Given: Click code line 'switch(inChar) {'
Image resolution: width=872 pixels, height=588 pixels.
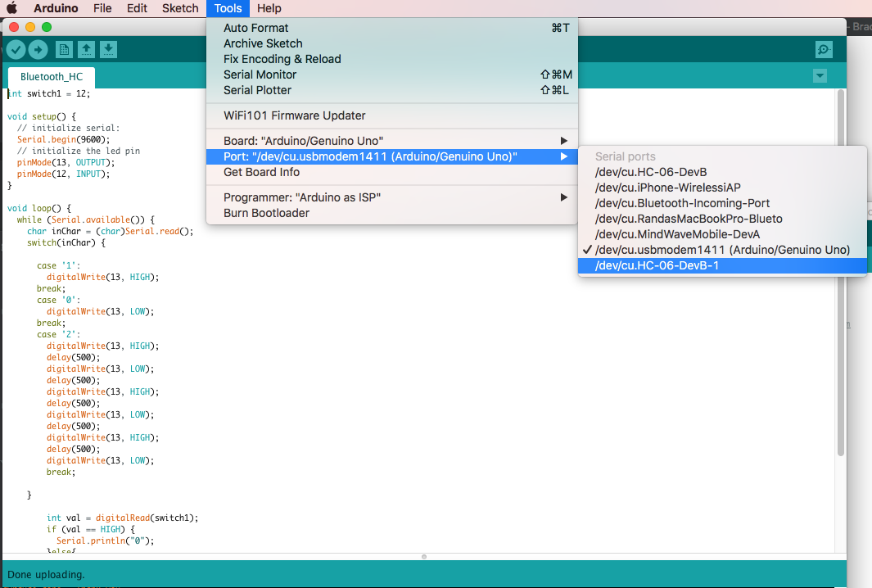Looking at the screenshot, I should tap(66, 243).
